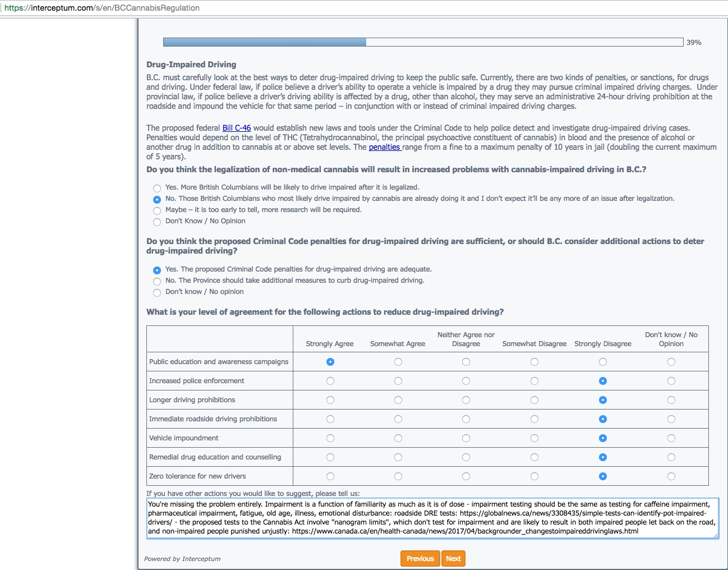Mark Somewhat Agree for Public education and awareness campaigns
This screenshot has width=728, height=570.
pos(398,362)
